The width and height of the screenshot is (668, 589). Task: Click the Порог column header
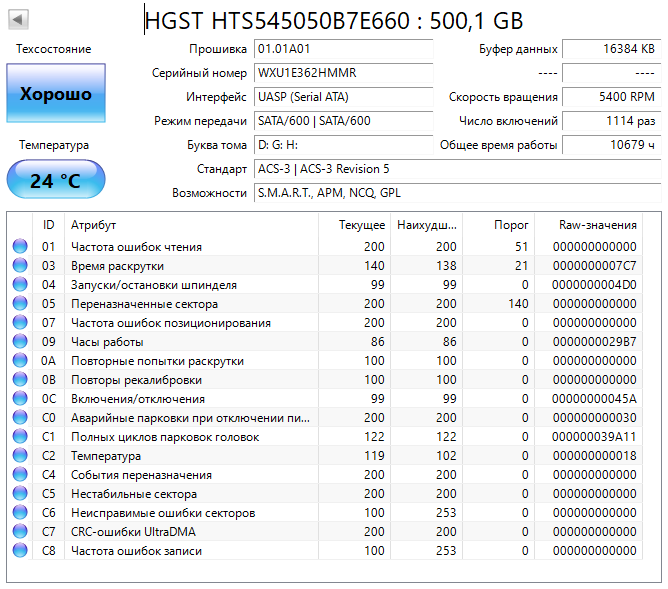[x=498, y=225]
